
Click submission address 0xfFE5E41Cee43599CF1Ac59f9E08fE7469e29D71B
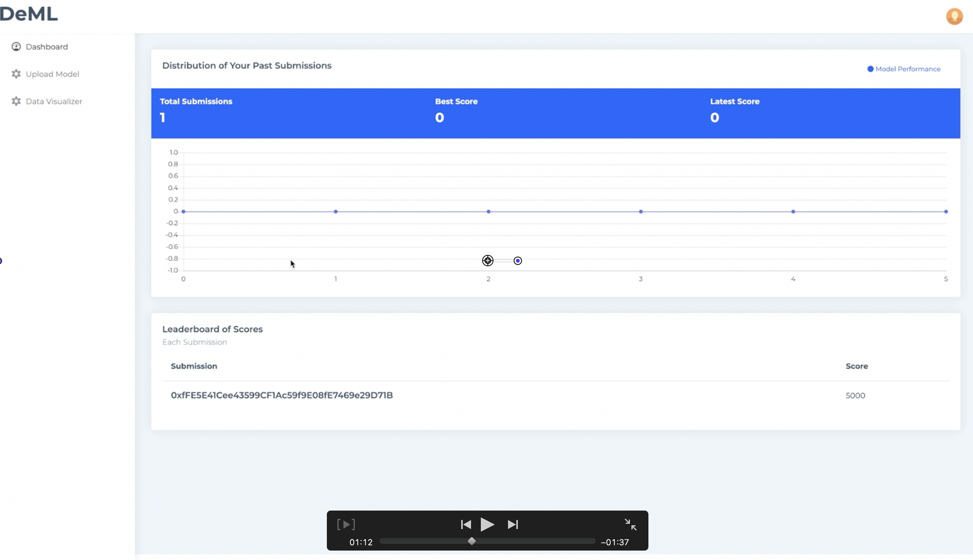coord(282,395)
